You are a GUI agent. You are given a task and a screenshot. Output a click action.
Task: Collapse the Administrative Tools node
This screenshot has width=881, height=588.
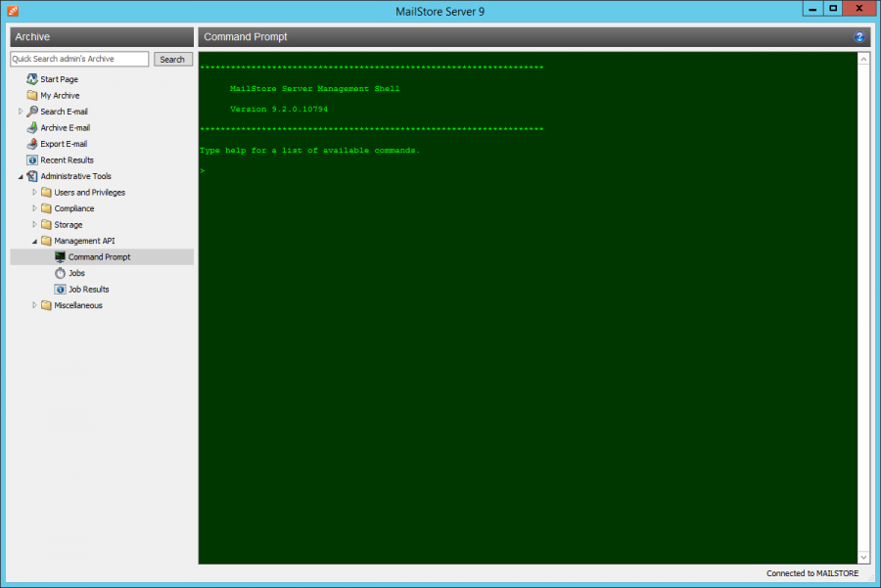click(21, 177)
